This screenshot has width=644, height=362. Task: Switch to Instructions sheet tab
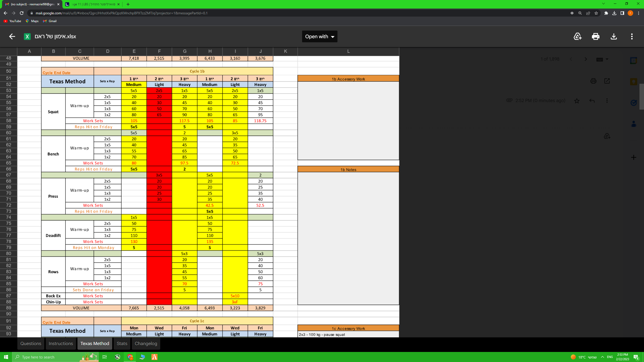point(61,343)
